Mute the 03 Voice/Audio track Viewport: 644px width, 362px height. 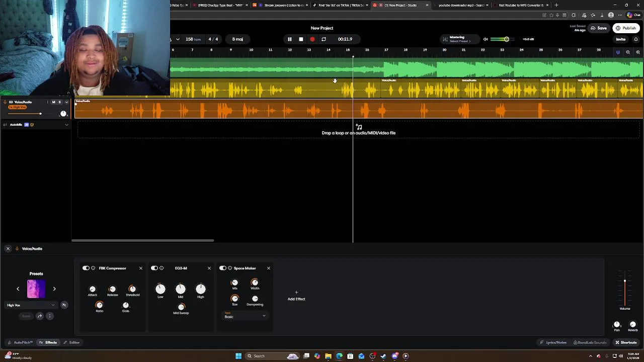click(x=53, y=102)
